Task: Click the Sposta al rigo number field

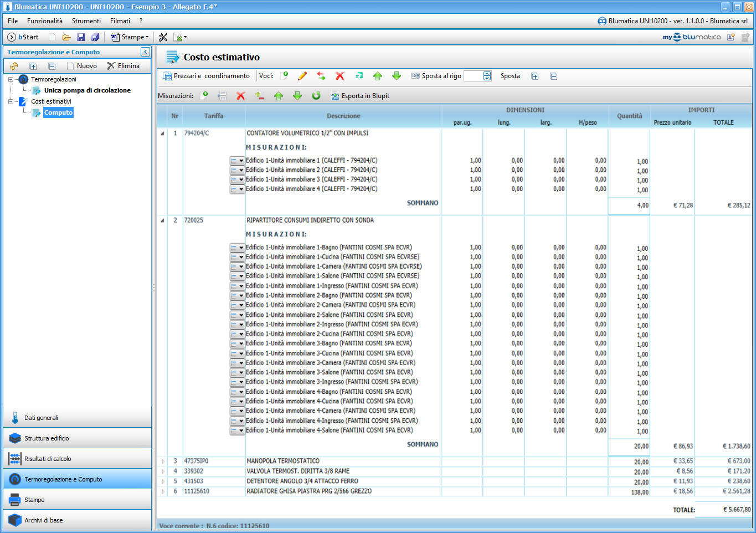Action: click(x=473, y=76)
